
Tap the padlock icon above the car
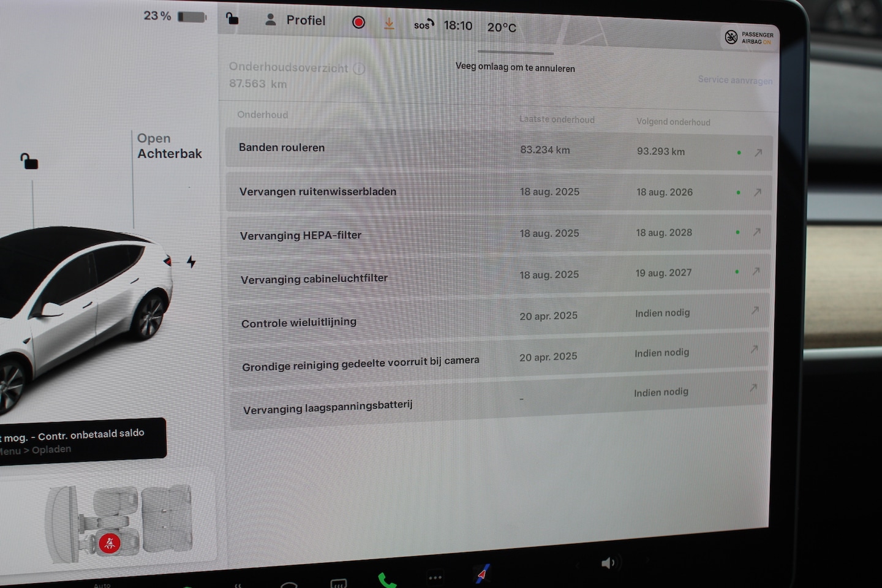pyautogui.click(x=29, y=161)
